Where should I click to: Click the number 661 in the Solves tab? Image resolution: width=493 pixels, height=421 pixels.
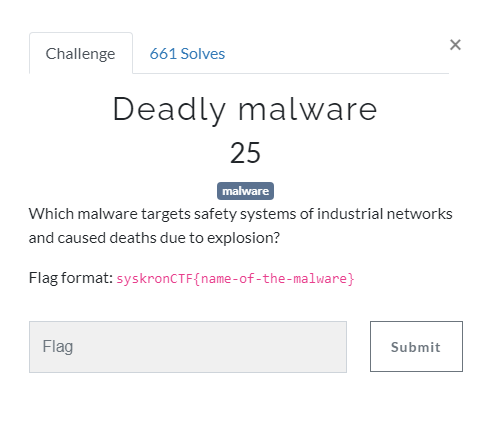coord(163,54)
